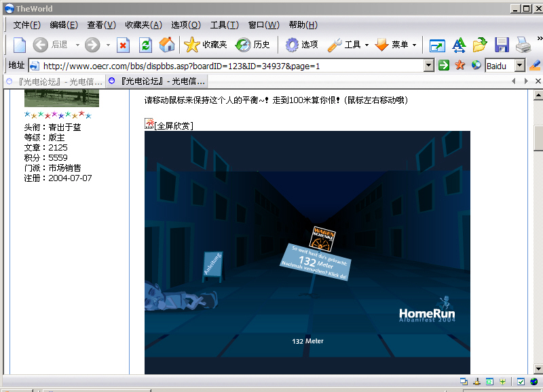The width and height of the screenshot is (543, 392).
Task: Close current tab with tab bar X
Action: (x=538, y=81)
